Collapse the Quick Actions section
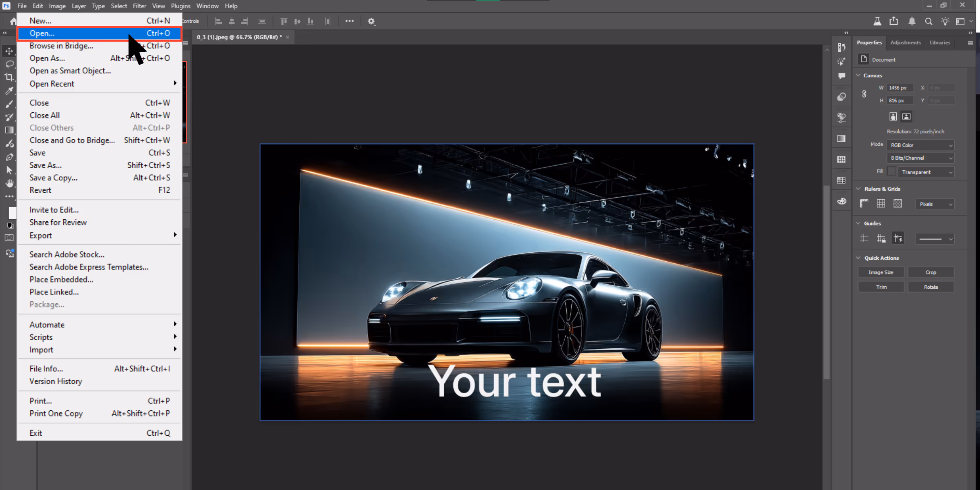 coord(858,258)
